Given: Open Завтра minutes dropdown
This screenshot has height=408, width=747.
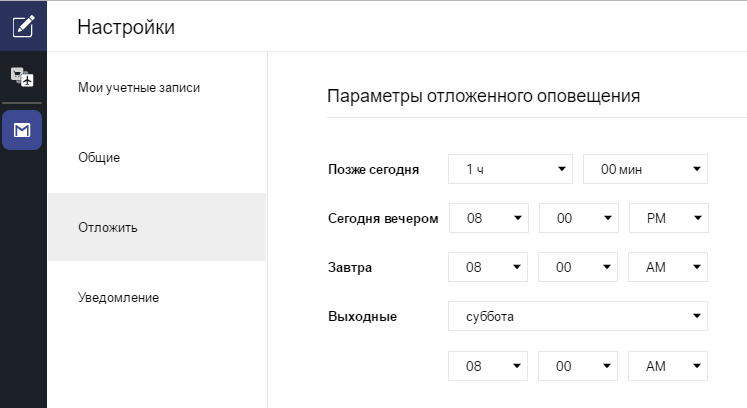Looking at the screenshot, I should (x=578, y=267).
